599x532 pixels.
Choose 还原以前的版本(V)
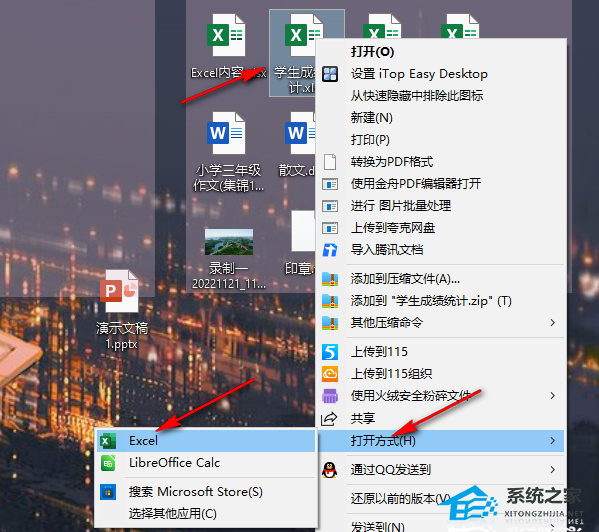tap(400, 499)
